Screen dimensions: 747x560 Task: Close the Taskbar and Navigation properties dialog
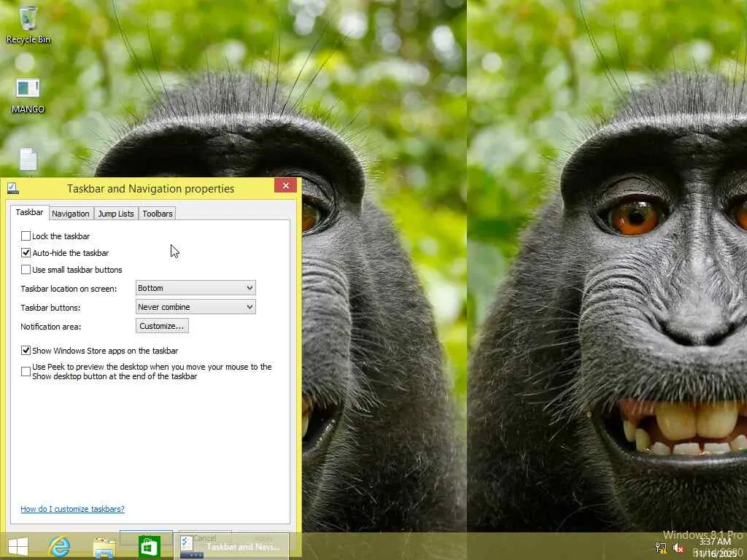click(285, 185)
